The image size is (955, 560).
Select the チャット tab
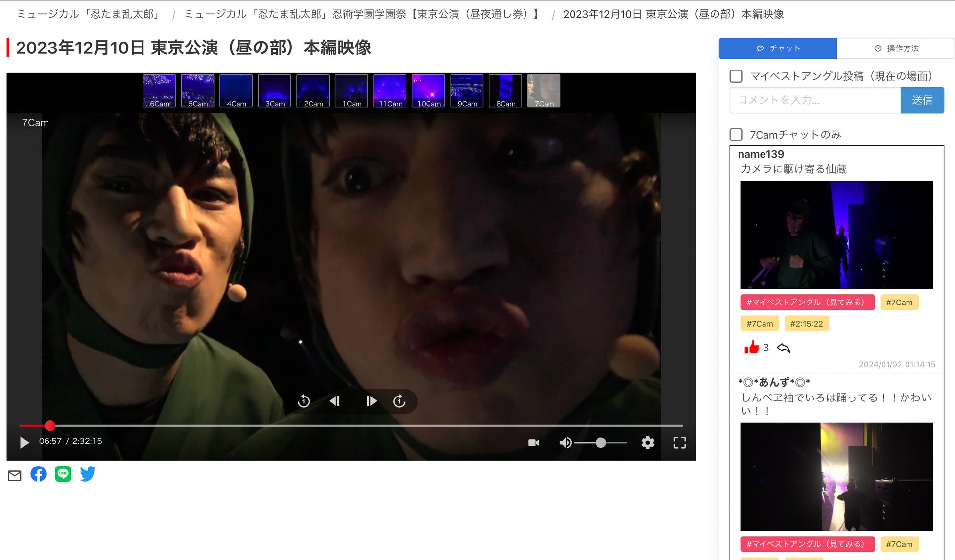coord(778,48)
